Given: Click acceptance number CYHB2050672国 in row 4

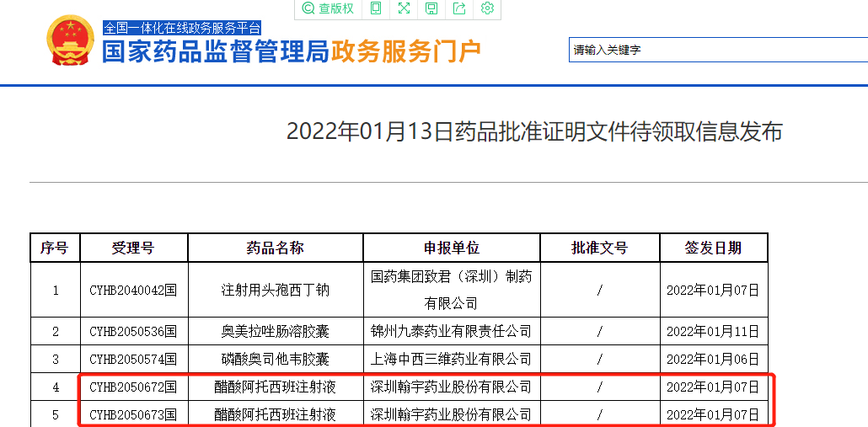Looking at the screenshot, I should pyautogui.click(x=133, y=387).
